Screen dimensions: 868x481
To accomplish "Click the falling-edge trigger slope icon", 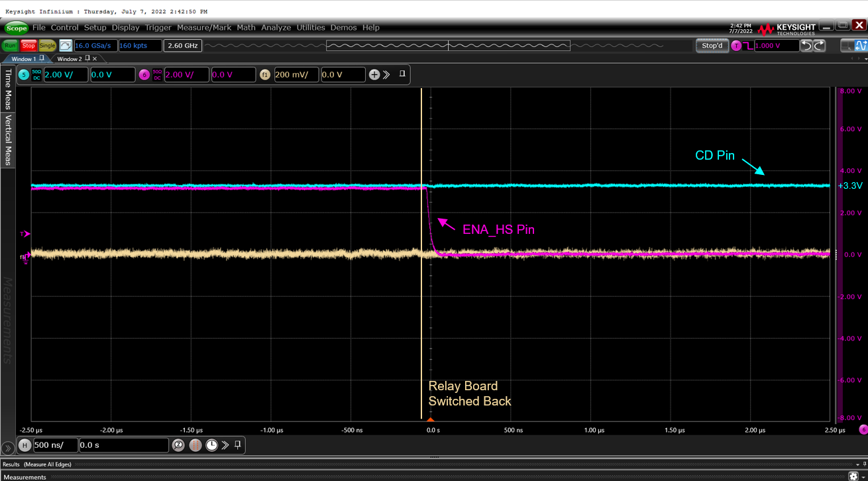I will click(x=749, y=46).
